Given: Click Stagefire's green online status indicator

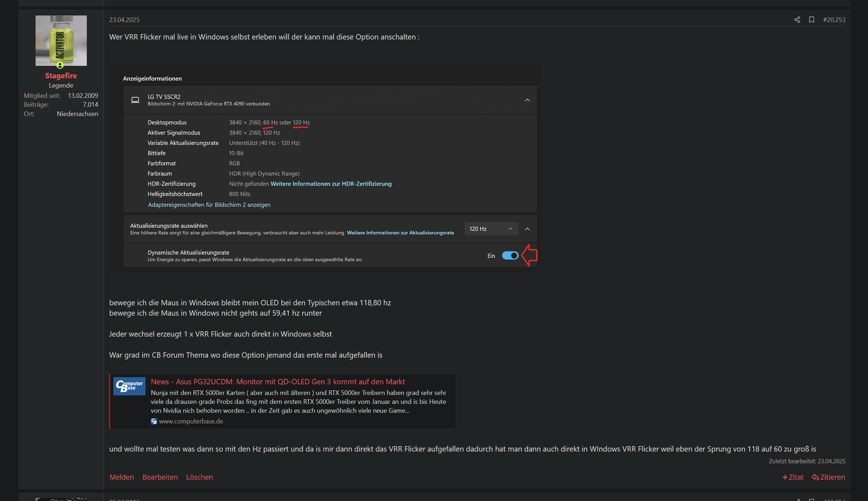Looking at the screenshot, I should click(60, 65).
